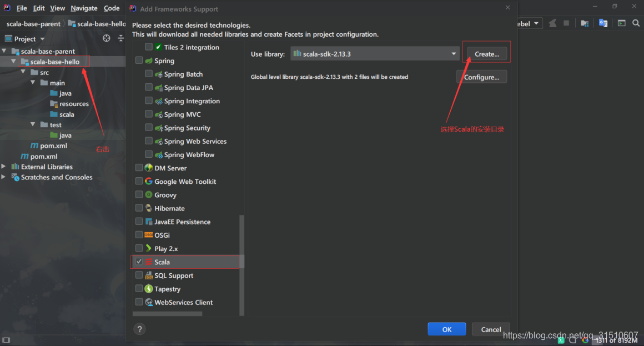This screenshot has height=346, width=644.
Task: Enable the OSGi checkbox
Action: [139, 235]
